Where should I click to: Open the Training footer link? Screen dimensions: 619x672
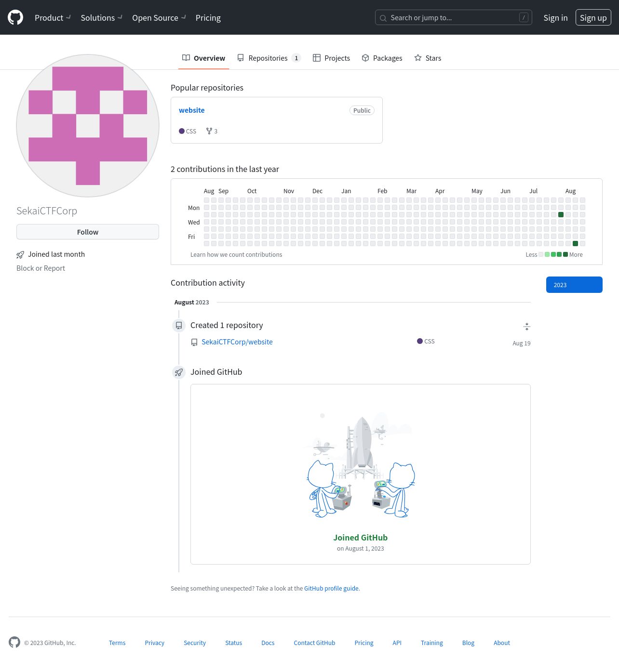point(432,643)
